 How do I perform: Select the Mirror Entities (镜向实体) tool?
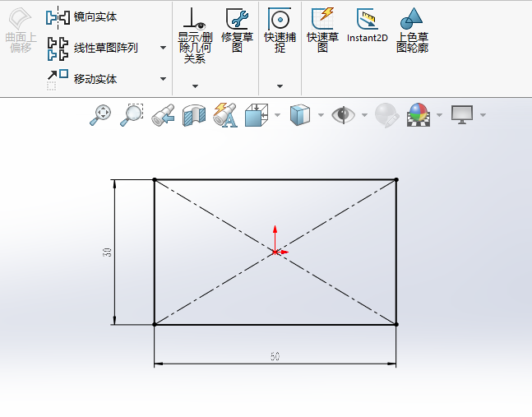point(81,17)
